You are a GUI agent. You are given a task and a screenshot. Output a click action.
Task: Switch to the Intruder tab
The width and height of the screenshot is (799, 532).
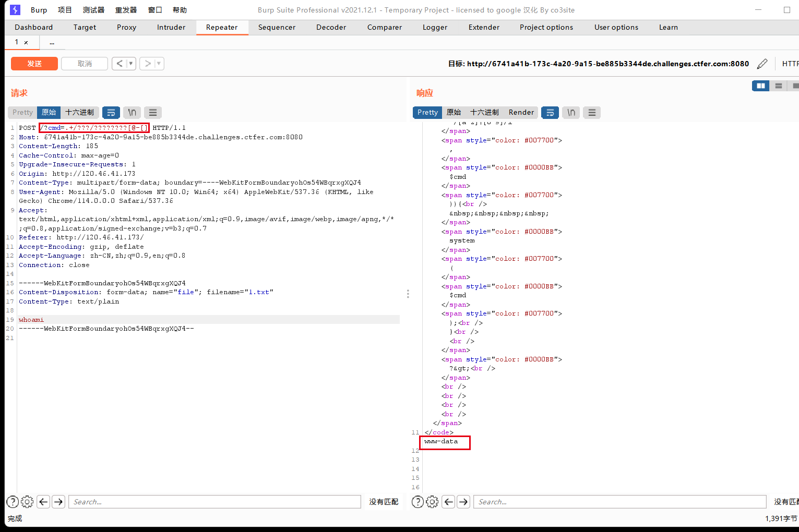click(171, 27)
